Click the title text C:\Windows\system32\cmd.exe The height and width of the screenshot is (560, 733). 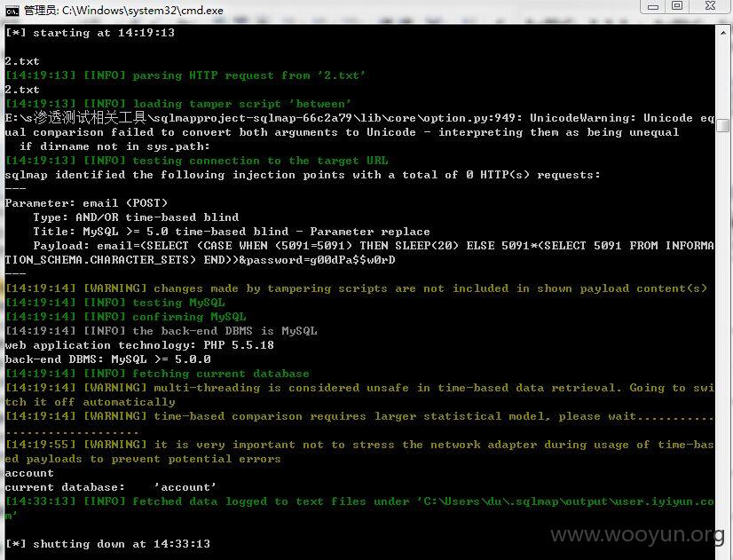pyautogui.click(x=143, y=11)
